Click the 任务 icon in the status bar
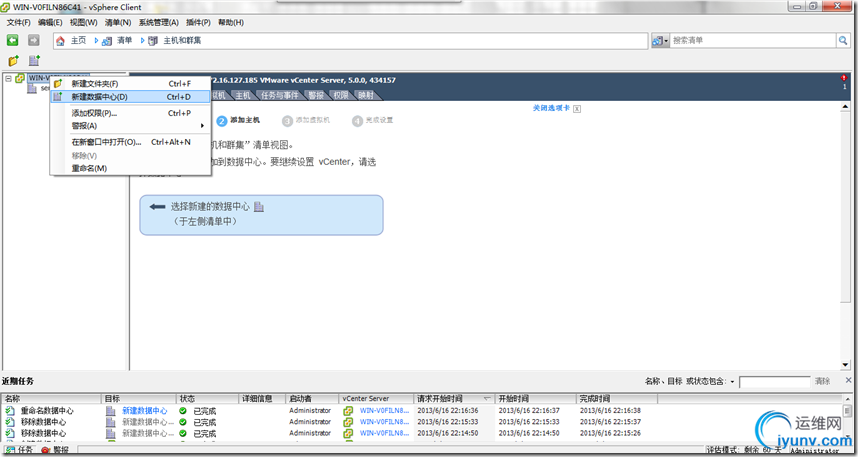The image size is (858, 457). tap(10, 450)
